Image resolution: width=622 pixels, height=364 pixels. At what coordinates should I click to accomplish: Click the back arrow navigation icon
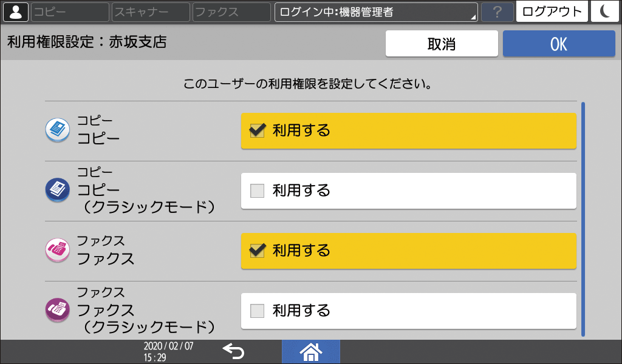pyautogui.click(x=234, y=351)
